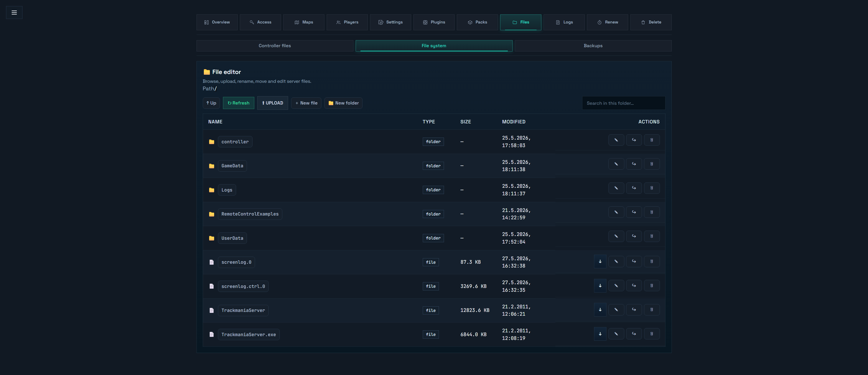
Task: Delete the Logs folder
Action: [651, 188]
